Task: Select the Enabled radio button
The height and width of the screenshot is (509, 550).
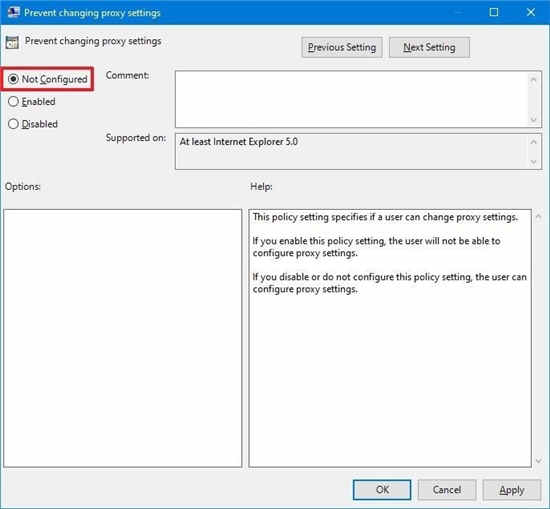Action: (x=13, y=101)
